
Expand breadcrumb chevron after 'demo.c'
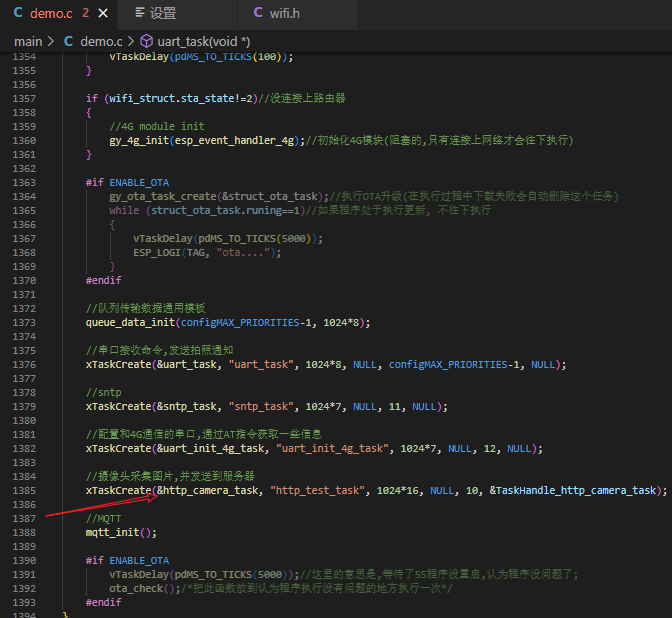[131, 42]
